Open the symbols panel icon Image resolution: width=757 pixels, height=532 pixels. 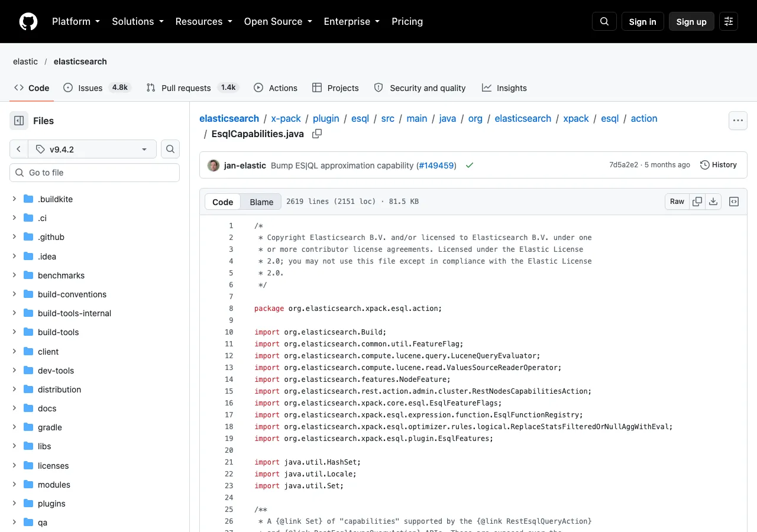(x=734, y=202)
